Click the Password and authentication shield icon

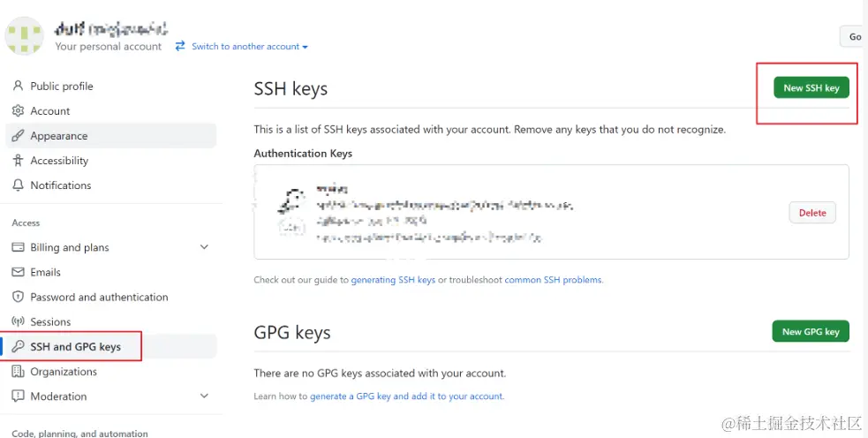coord(18,298)
